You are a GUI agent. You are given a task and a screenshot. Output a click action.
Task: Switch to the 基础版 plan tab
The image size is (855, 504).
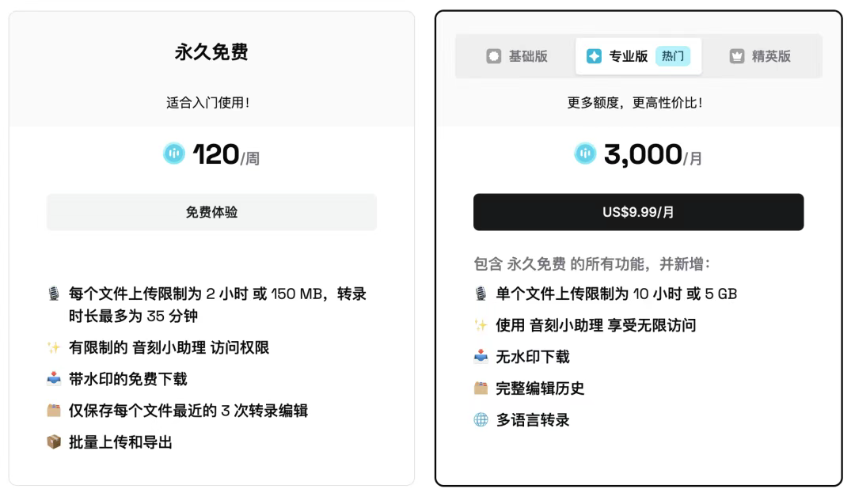coord(518,56)
